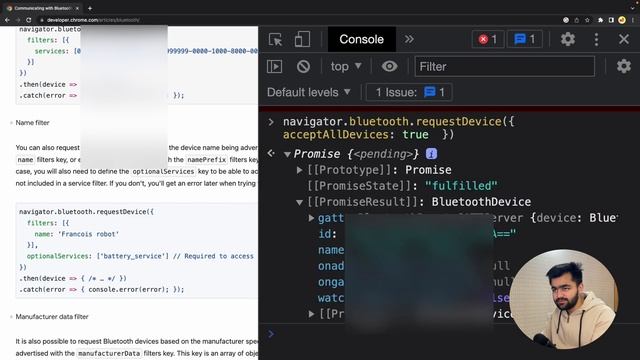Expand the [[Prototype]]: Promise entry

300,170
